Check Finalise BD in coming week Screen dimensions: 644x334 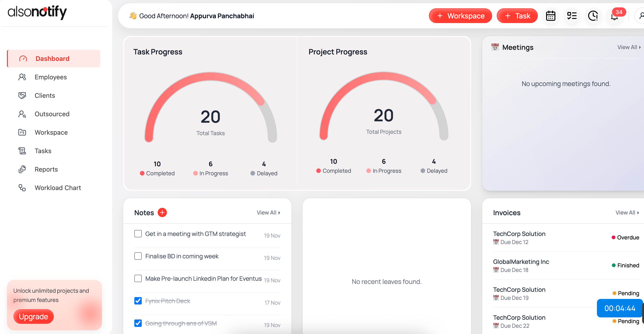(138, 256)
